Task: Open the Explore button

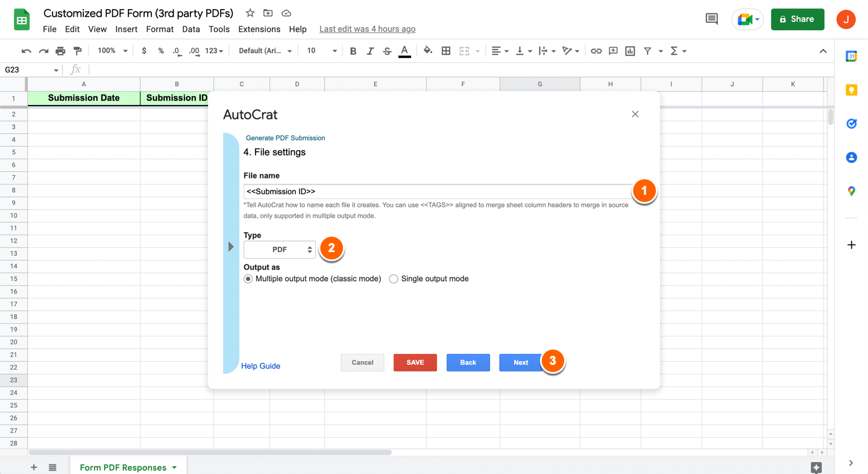Action: click(x=816, y=467)
